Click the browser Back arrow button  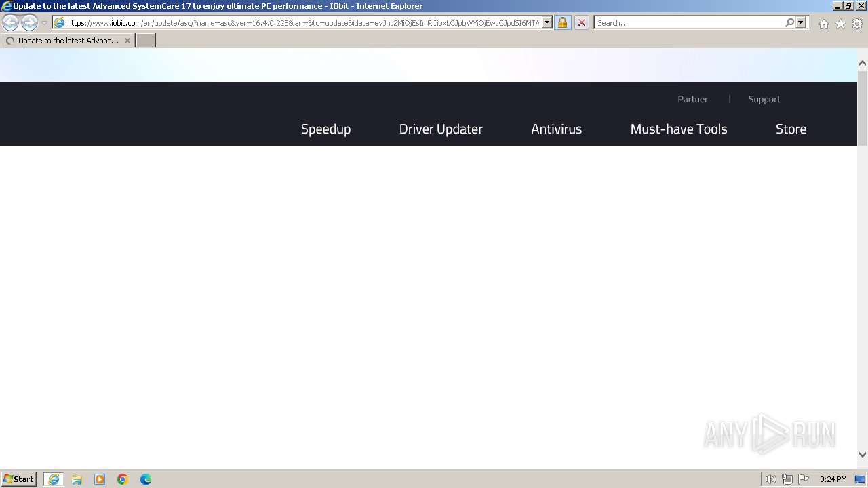(x=11, y=22)
